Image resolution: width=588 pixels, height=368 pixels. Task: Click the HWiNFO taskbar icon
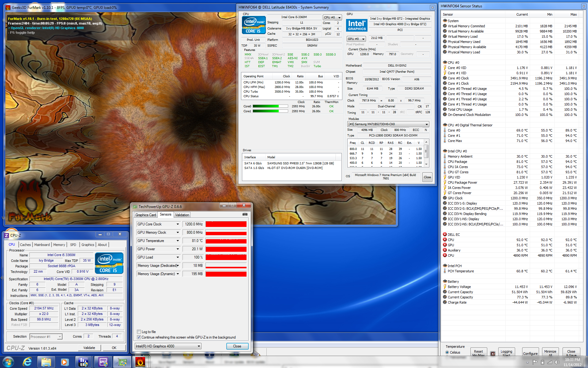[x=83, y=362]
